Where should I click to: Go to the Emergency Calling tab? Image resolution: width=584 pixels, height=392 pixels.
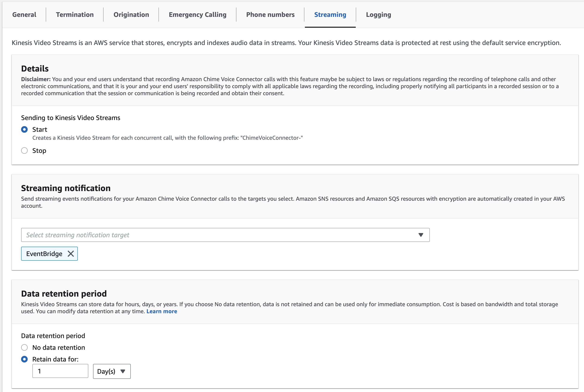click(x=197, y=15)
